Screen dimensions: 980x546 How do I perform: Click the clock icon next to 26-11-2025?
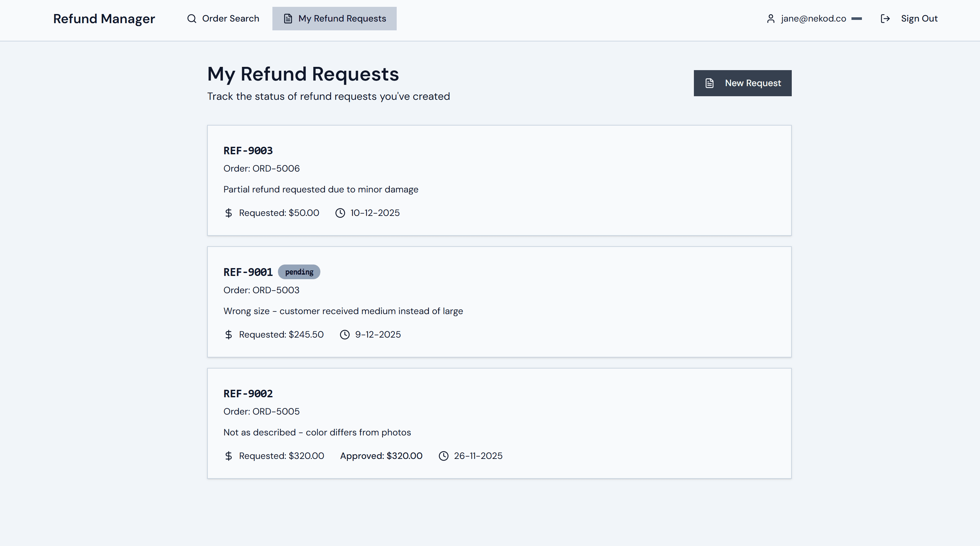[443, 456]
